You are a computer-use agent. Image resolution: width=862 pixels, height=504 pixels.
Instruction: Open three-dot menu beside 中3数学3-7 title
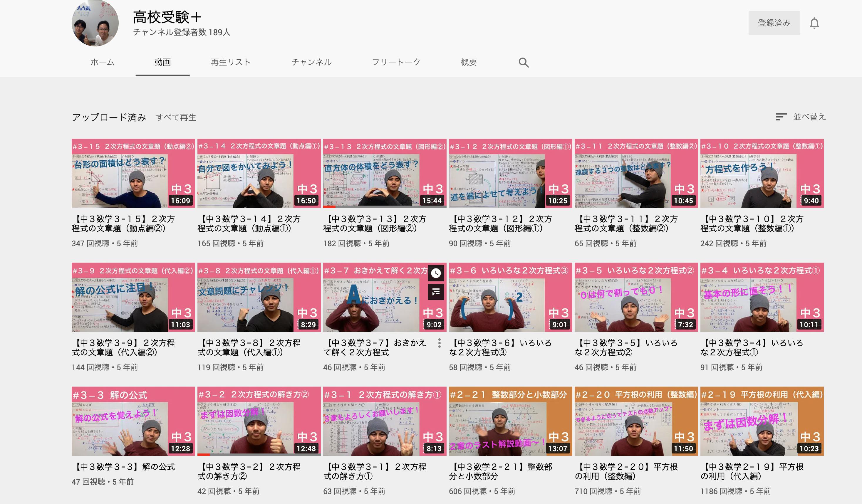(439, 343)
